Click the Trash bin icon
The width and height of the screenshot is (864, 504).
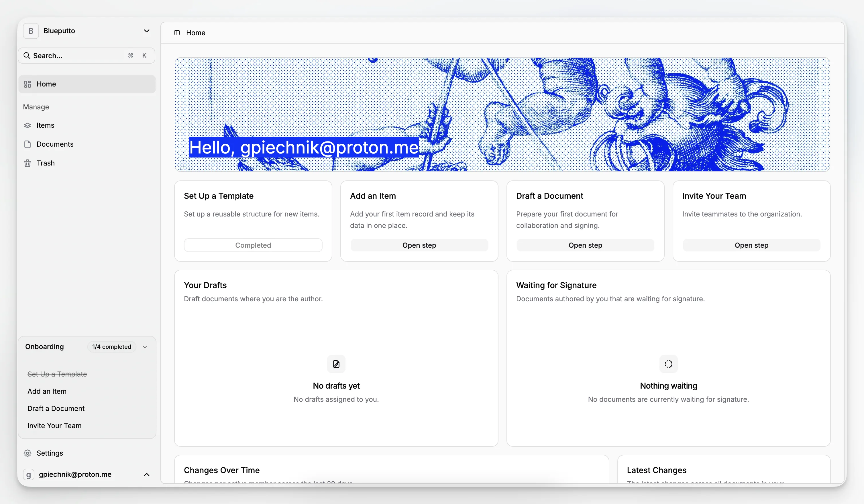[28, 163]
